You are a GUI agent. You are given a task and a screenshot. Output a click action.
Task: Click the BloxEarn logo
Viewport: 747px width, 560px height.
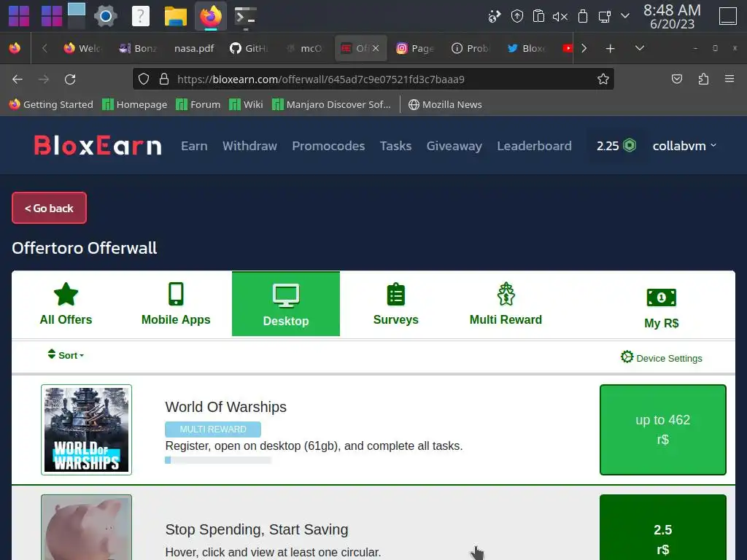(x=98, y=146)
